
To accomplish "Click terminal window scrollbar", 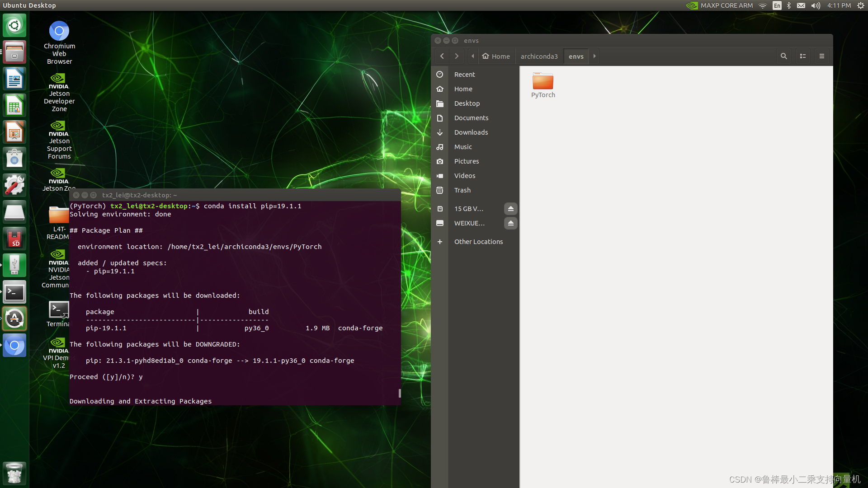I will tap(400, 393).
